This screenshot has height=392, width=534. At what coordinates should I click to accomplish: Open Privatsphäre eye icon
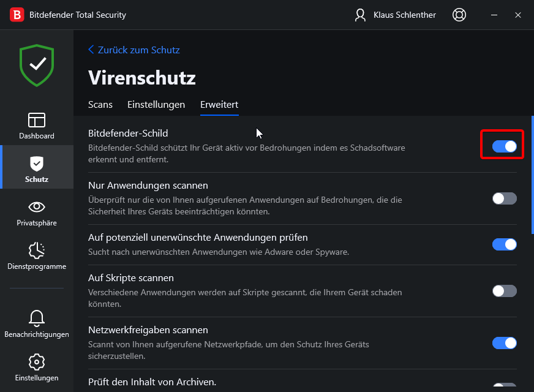37,207
